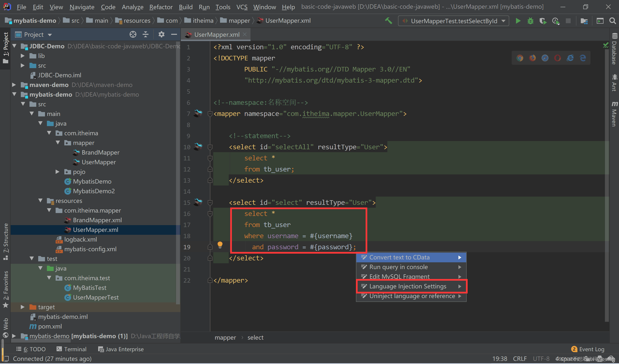This screenshot has width=619, height=364.
Task: Open pom.xml in project tree
Action: pos(50,326)
